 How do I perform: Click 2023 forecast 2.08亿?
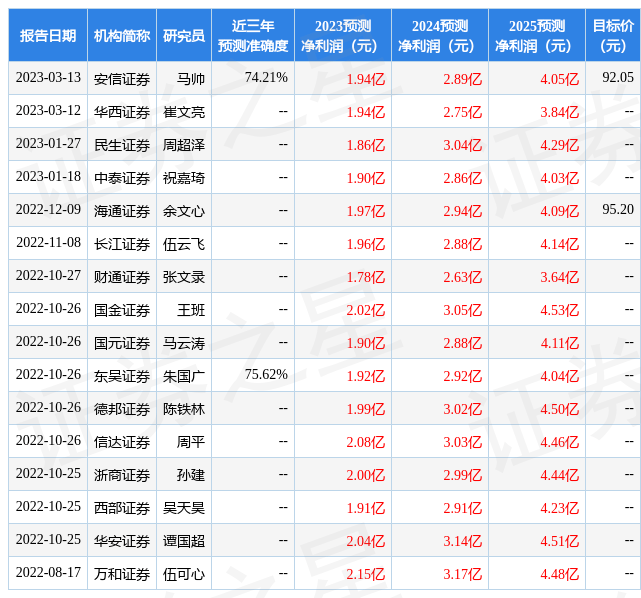(x=365, y=442)
